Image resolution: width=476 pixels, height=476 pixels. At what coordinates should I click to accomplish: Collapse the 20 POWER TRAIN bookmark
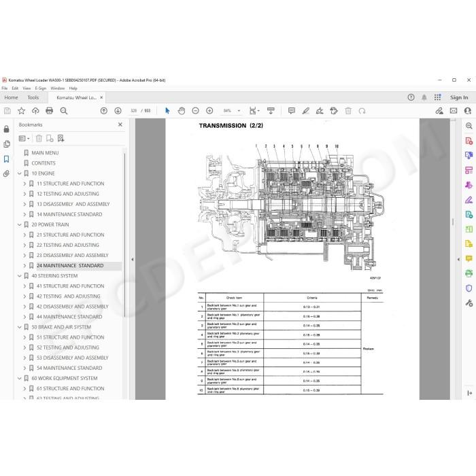tap(20, 224)
